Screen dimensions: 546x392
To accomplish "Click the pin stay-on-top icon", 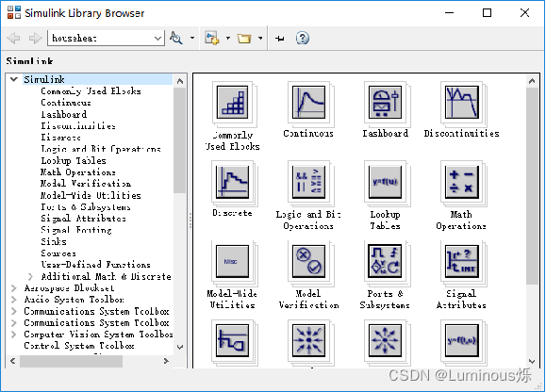I will (280, 39).
